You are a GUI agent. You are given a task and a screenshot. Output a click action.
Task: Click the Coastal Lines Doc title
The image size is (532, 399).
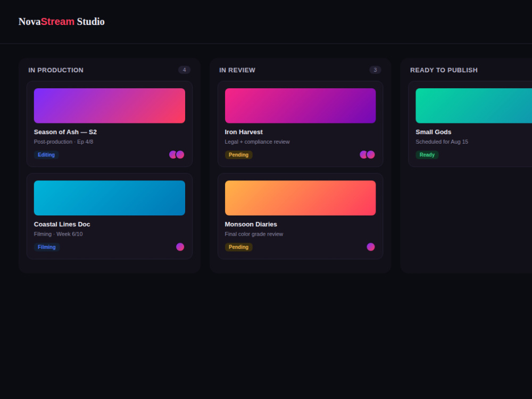[62, 225]
